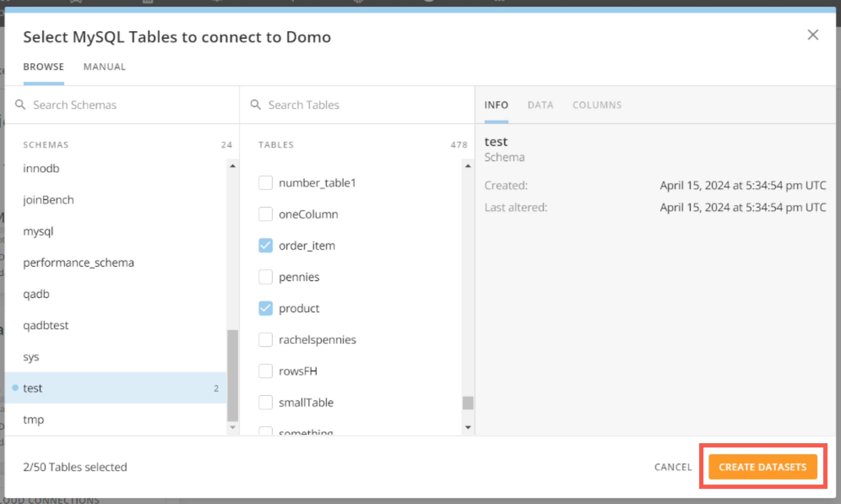Click the product table name

(x=299, y=308)
